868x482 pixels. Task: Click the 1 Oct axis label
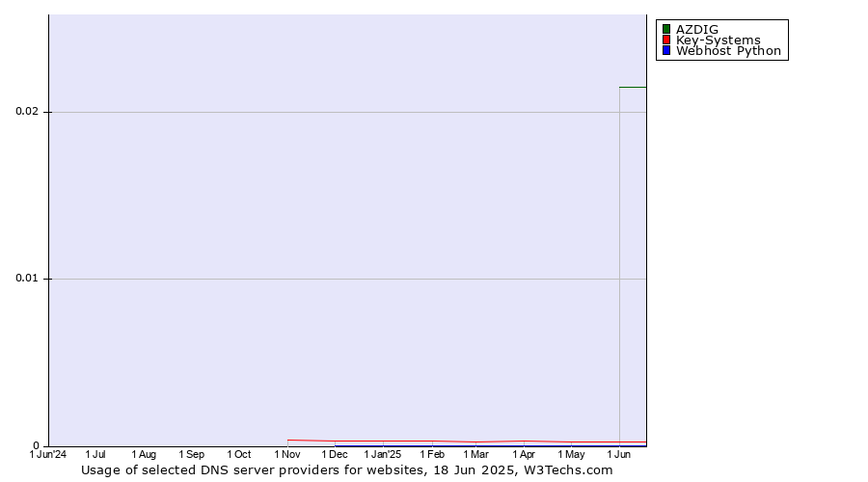click(239, 454)
